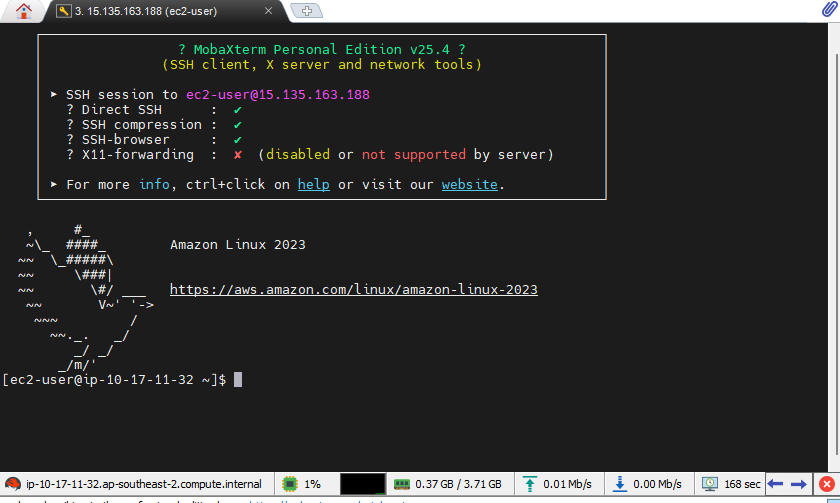This screenshot has width=840, height=503.
Task: Click the website link in banner
Action: (469, 184)
